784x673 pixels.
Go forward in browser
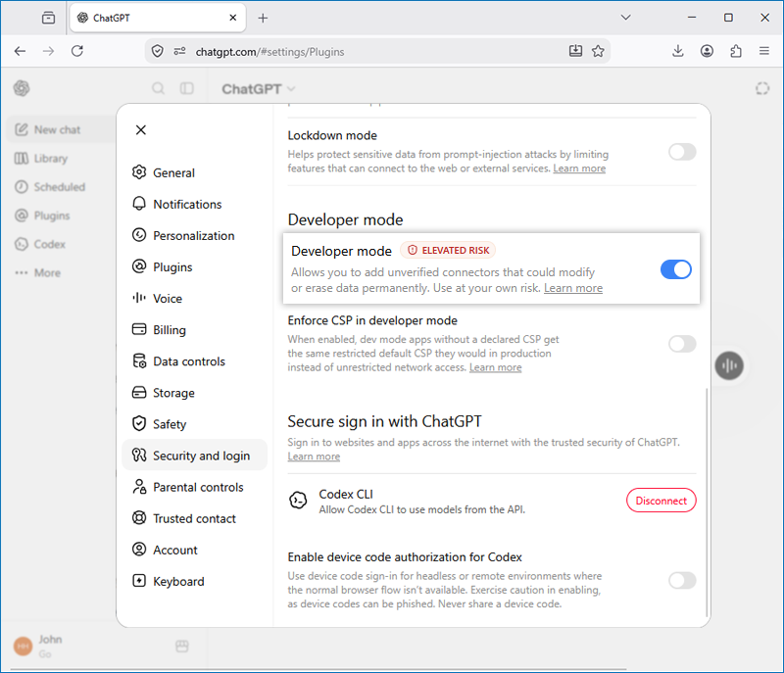click(x=48, y=51)
